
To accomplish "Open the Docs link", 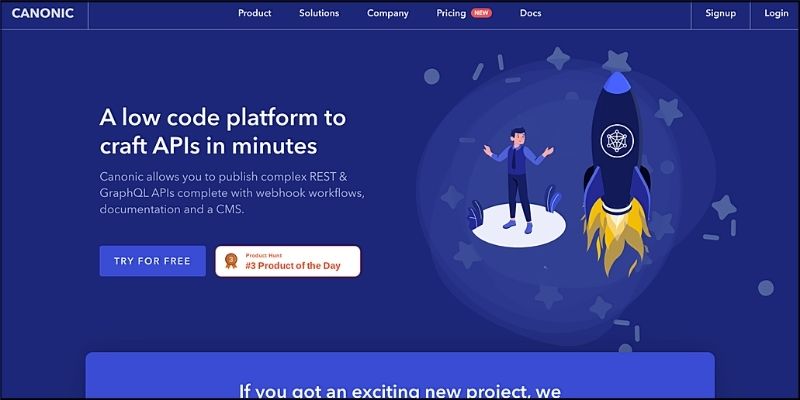I will point(531,13).
